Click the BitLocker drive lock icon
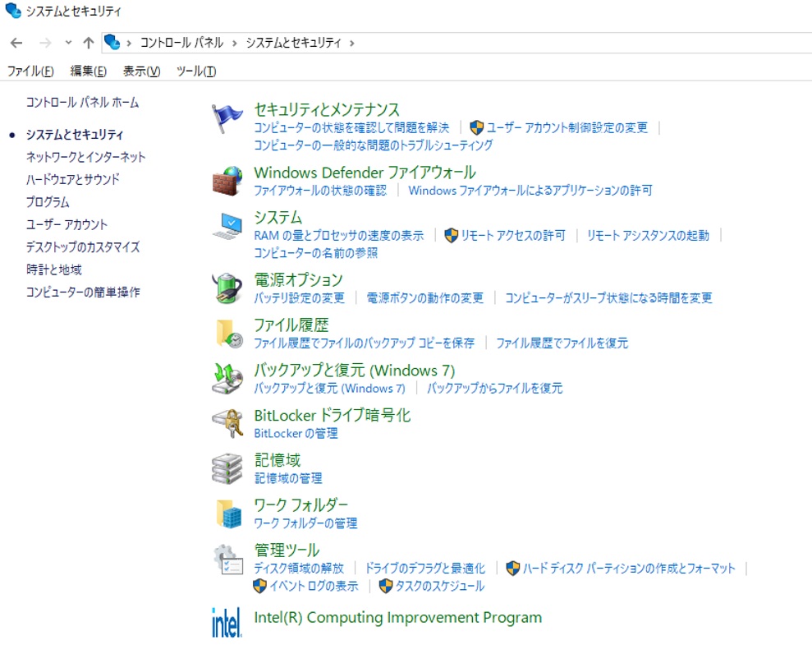 coord(227,423)
